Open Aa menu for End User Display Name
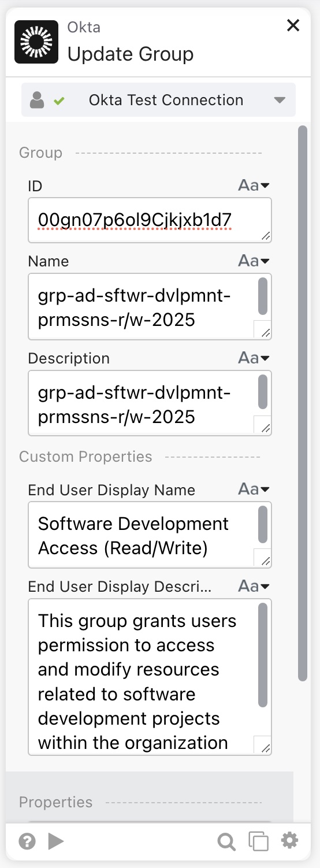The width and height of the screenshot is (320, 868). [254, 489]
